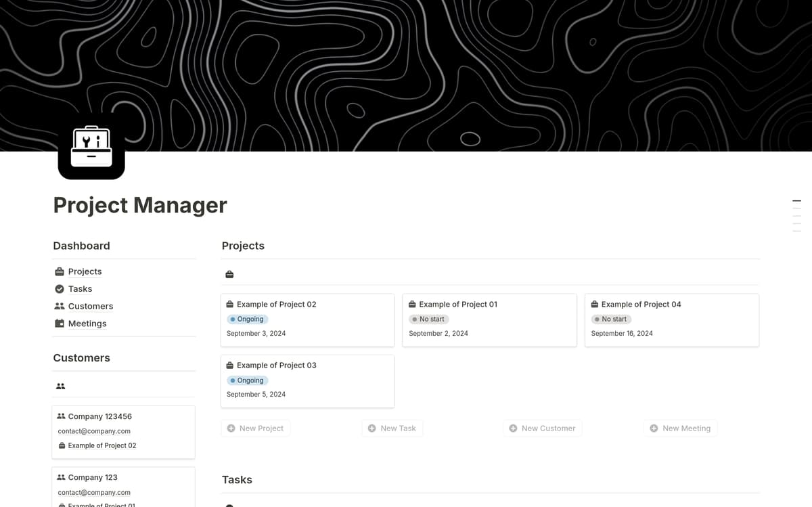Open the Company 123456 customer card
The width and height of the screenshot is (812, 507).
coord(123,432)
